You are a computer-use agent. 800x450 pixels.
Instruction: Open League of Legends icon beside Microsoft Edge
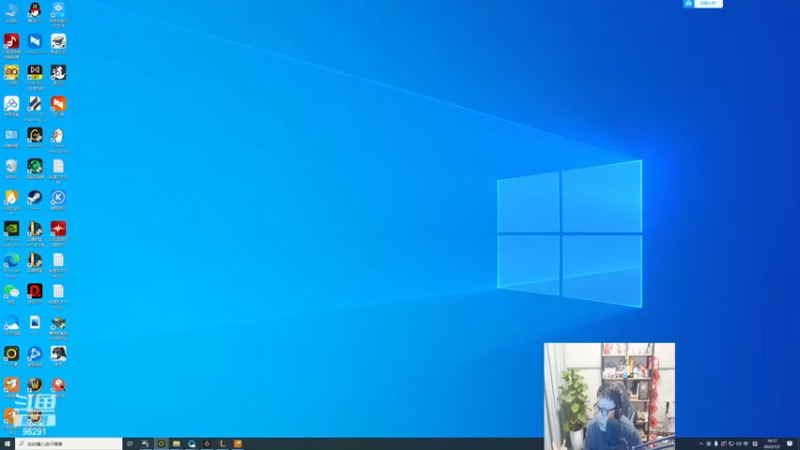click(35, 261)
